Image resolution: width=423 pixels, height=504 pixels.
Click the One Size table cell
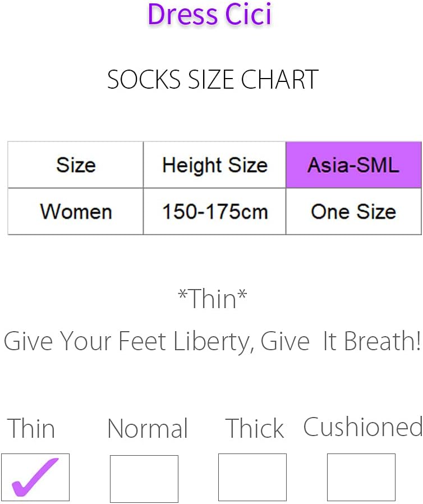coord(353,212)
